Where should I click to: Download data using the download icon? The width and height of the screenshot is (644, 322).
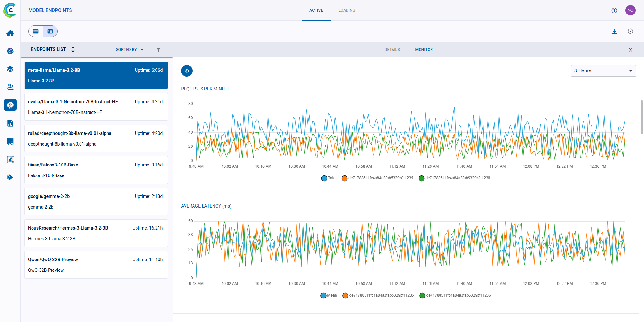pos(614,31)
